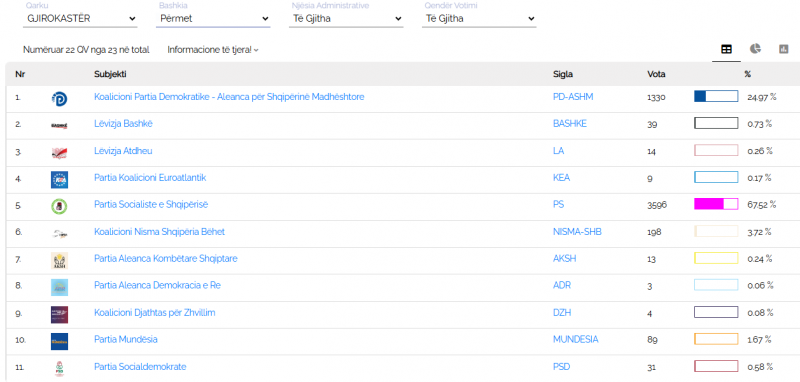Switch to the pie chart view icon

(755, 48)
